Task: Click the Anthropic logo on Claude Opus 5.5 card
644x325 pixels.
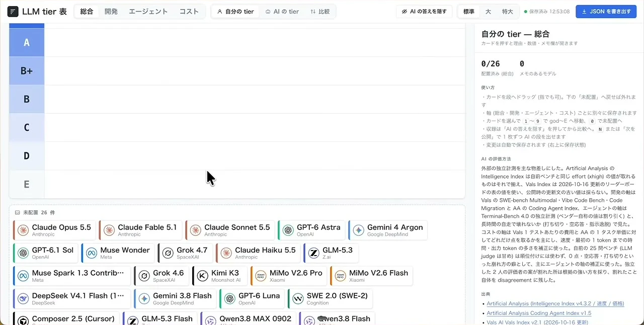Action: click(23, 230)
